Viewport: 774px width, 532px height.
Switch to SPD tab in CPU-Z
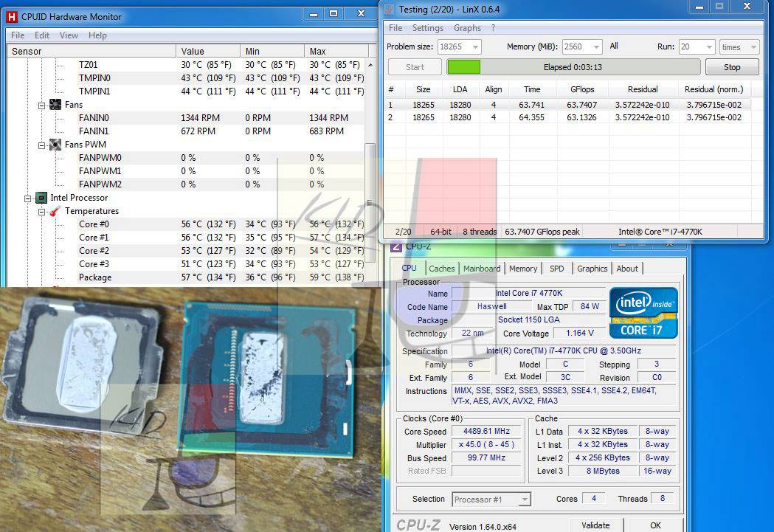[x=556, y=269]
